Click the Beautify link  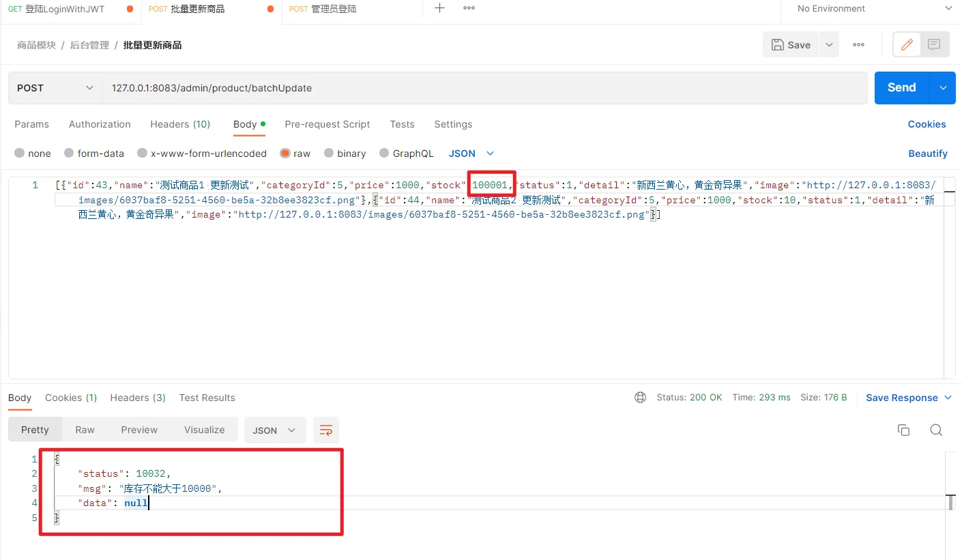pos(927,153)
